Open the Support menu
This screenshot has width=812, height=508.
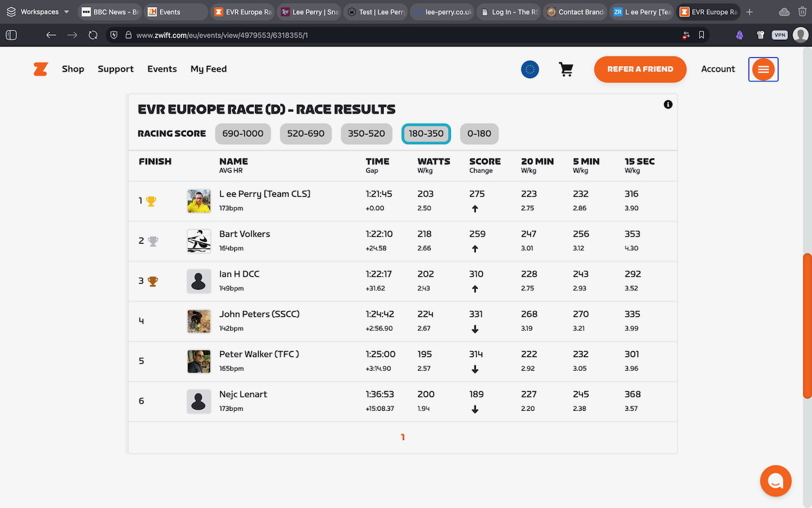tap(115, 69)
